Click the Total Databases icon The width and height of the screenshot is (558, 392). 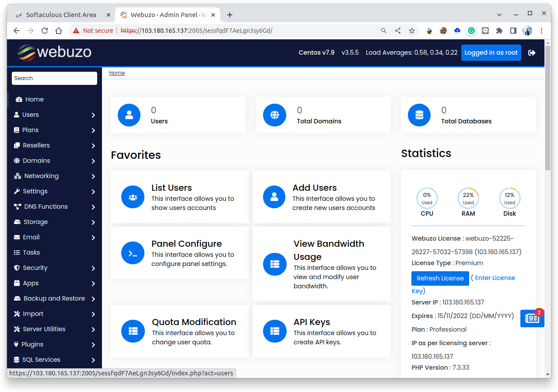(x=419, y=115)
